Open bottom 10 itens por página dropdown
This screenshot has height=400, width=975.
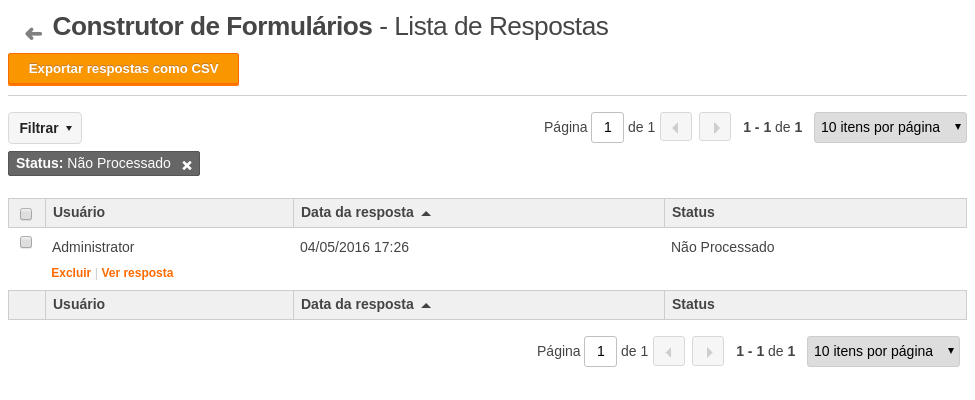click(883, 351)
